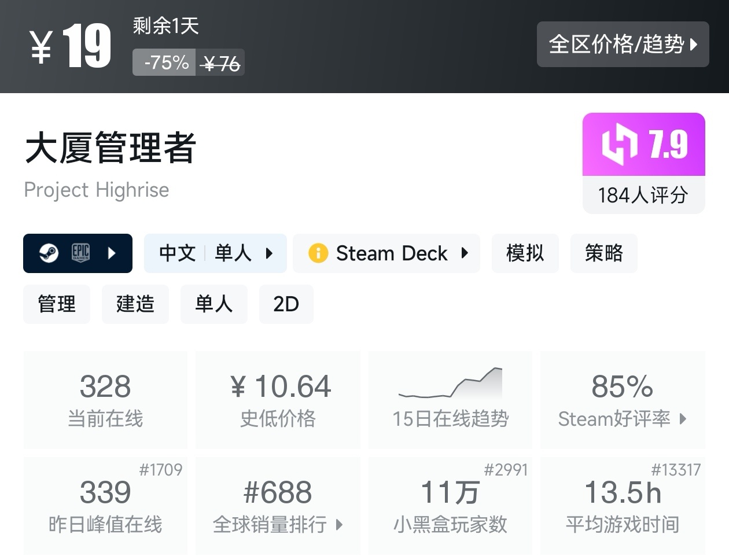Expand the platform selector arrow
The width and height of the screenshot is (729, 560).
point(112,253)
